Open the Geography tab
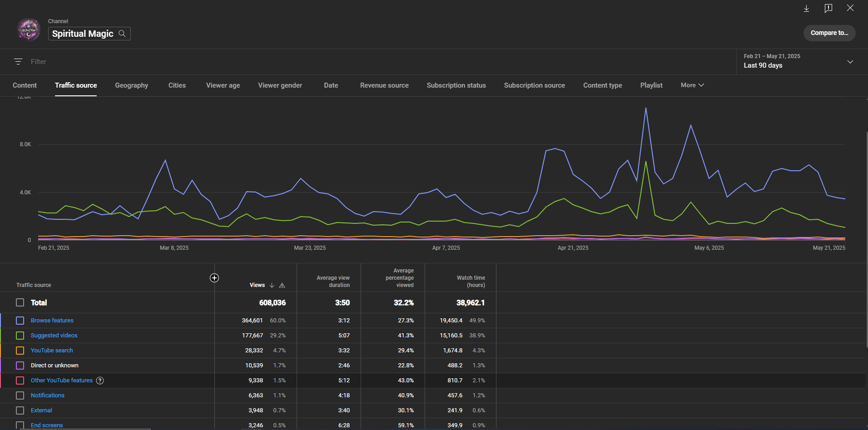 tap(132, 85)
